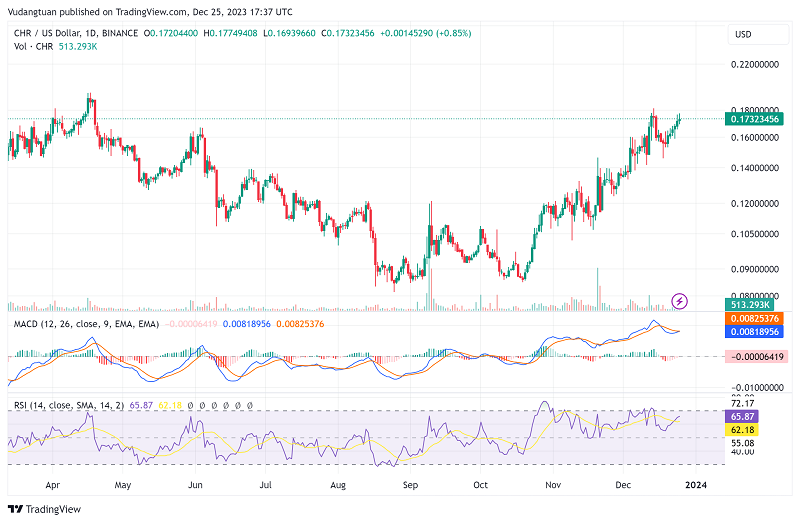Click the 0.22000000 price axis label

[x=755, y=64]
